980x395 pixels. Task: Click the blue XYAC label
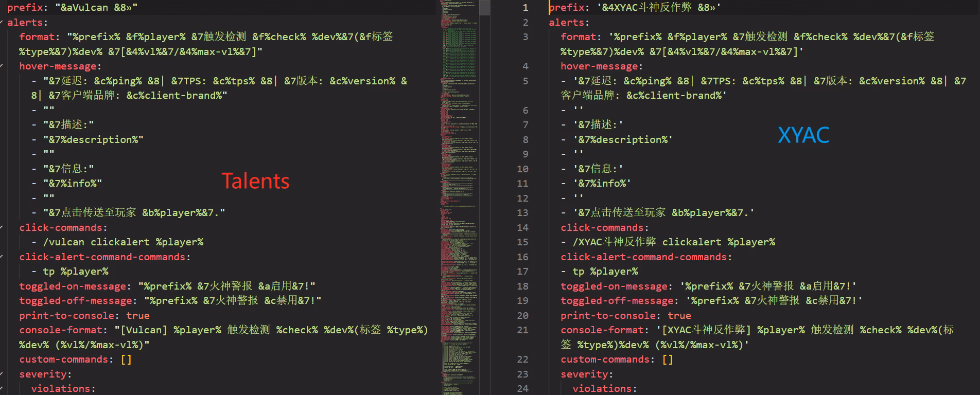[x=803, y=135]
